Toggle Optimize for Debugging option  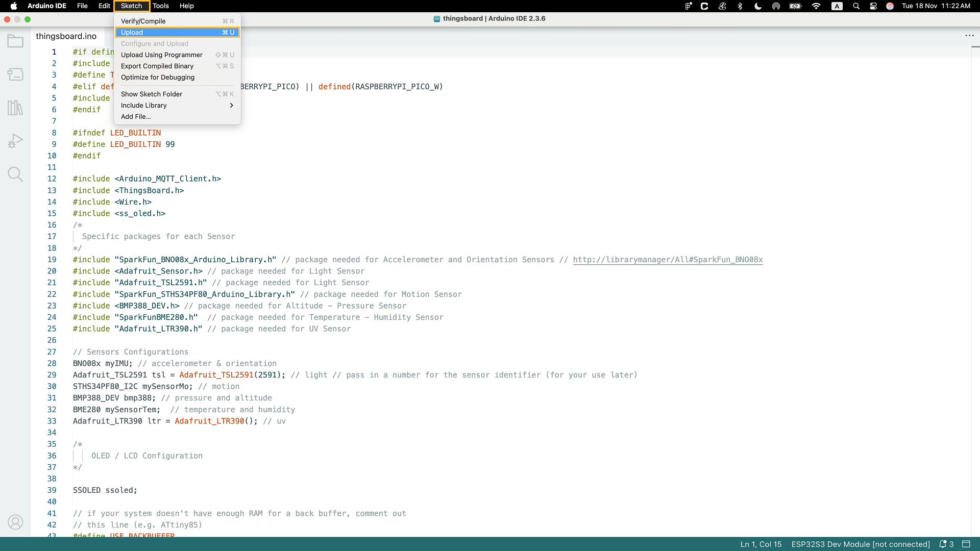coord(157,78)
